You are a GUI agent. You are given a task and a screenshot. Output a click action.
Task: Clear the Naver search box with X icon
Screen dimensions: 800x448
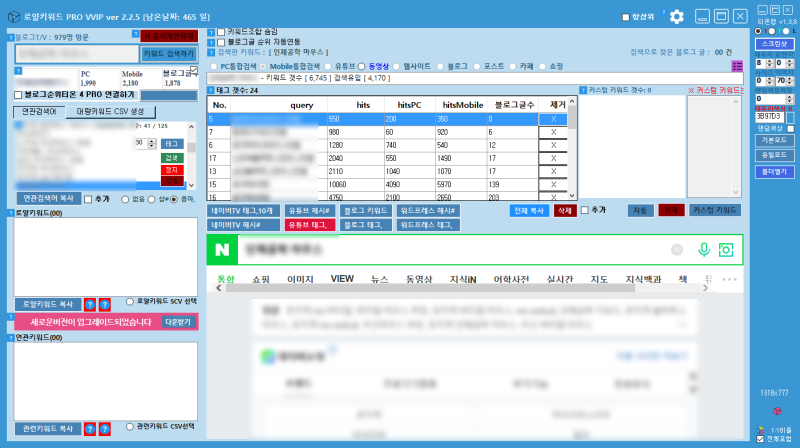click(x=677, y=250)
